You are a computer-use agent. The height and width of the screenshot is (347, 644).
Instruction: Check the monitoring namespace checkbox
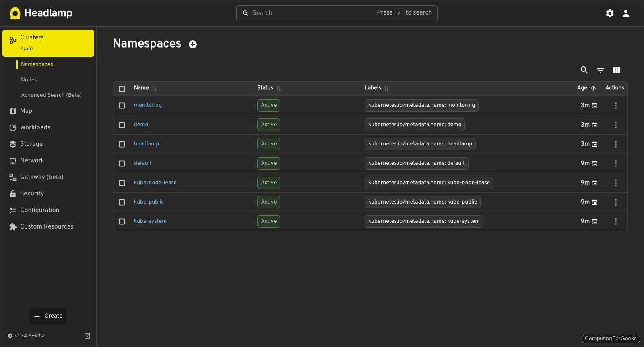122,106
